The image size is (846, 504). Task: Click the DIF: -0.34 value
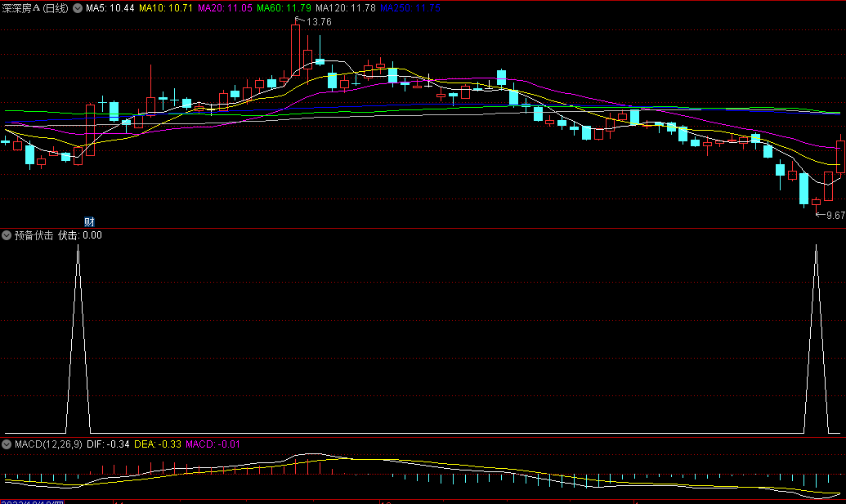click(108, 444)
